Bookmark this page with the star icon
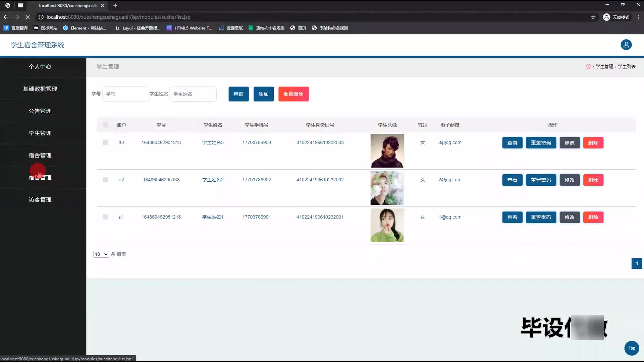This screenshot has height=362, width=644. pyautogui.click(x=593, y=17)
